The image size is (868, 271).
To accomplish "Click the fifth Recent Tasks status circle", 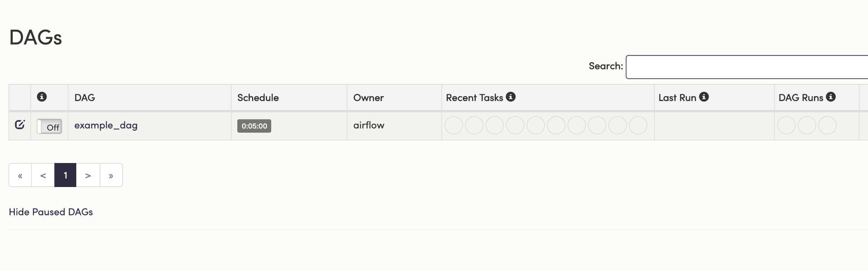I will coord(536,125).
